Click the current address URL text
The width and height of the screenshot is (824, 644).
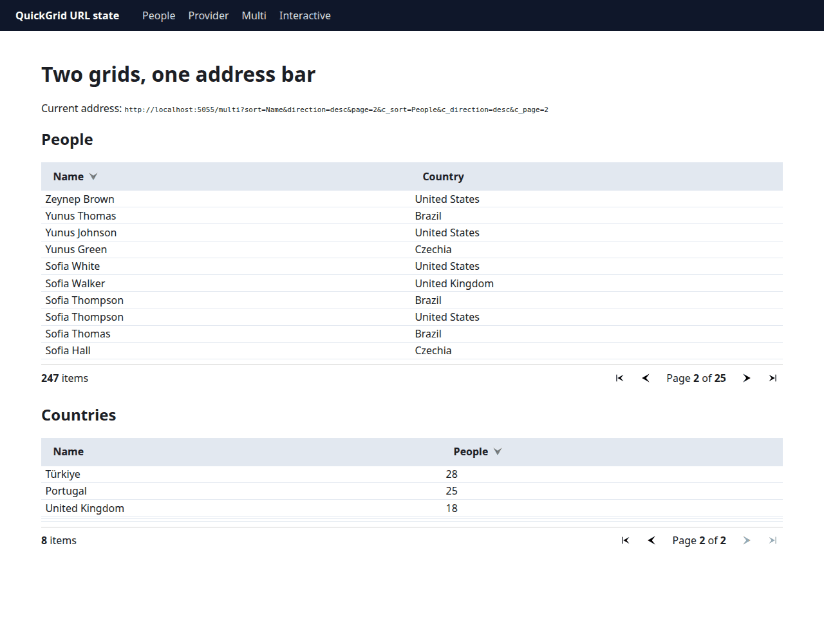336,109
